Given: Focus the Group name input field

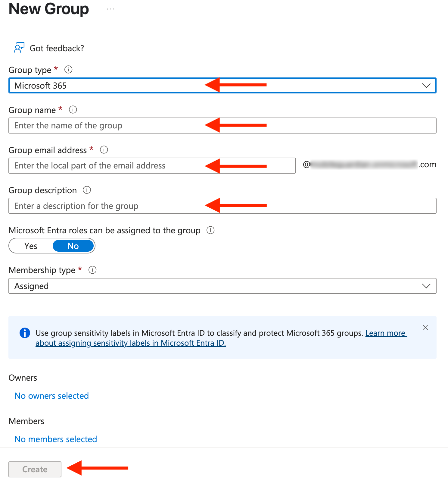Looking at the screenshot, I should [222, 126].
